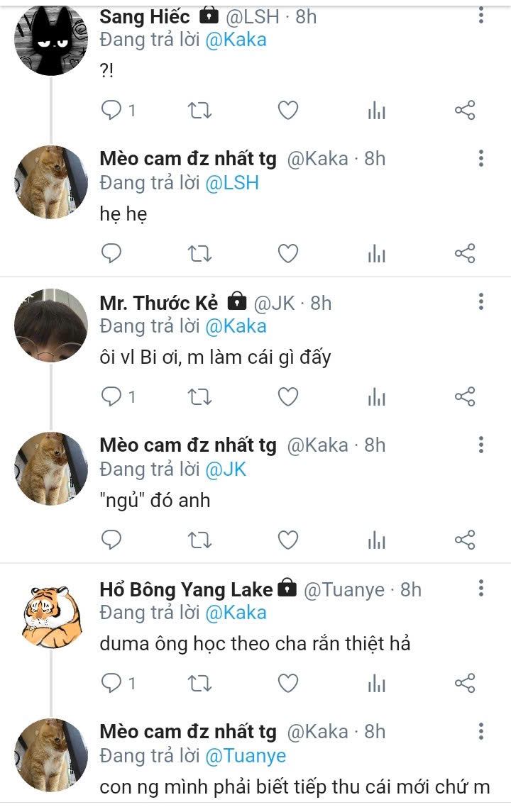Viewport: 511px width, 812px height.
Task: Retweet the "ngủ" đó anh tweet
Action: (x=199, y=540)
